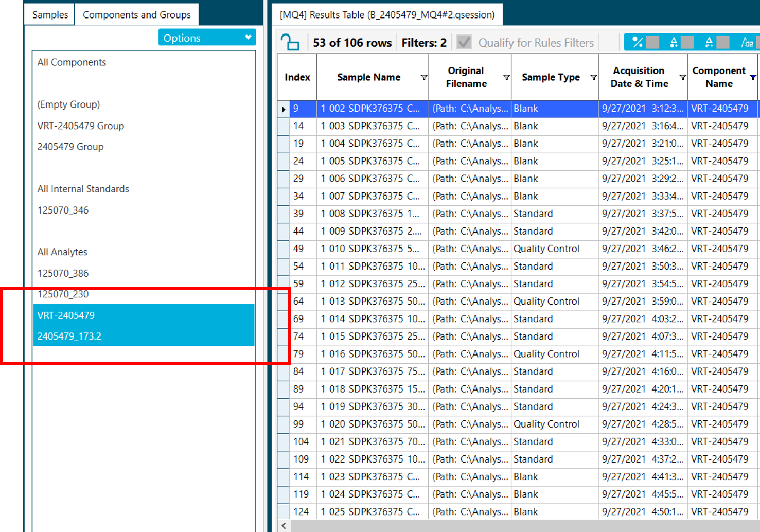This screenshot has height=532, width=760.
Task: Click the left arrow of horizontal scrollbar
Action: [284, 526]
